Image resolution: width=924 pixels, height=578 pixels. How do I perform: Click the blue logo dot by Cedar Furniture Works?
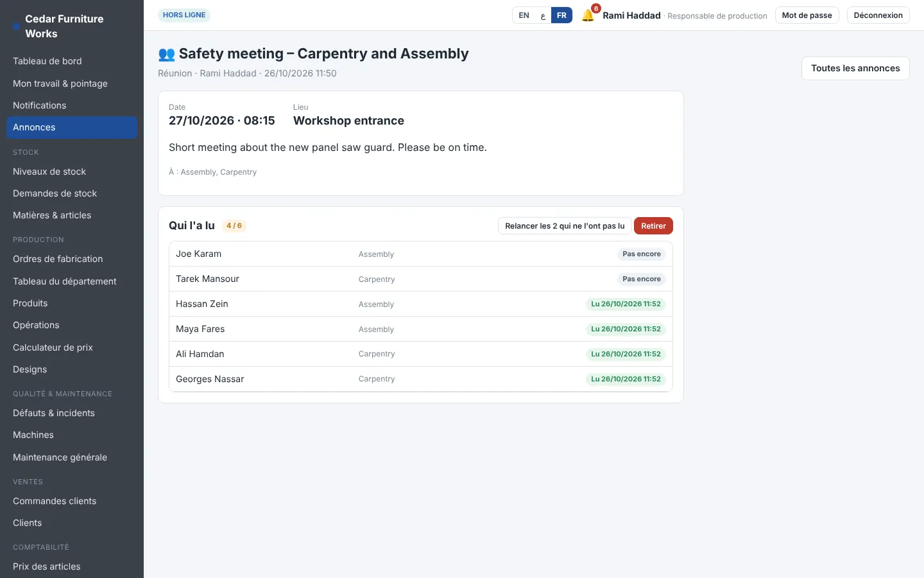(x=16, y=26)
